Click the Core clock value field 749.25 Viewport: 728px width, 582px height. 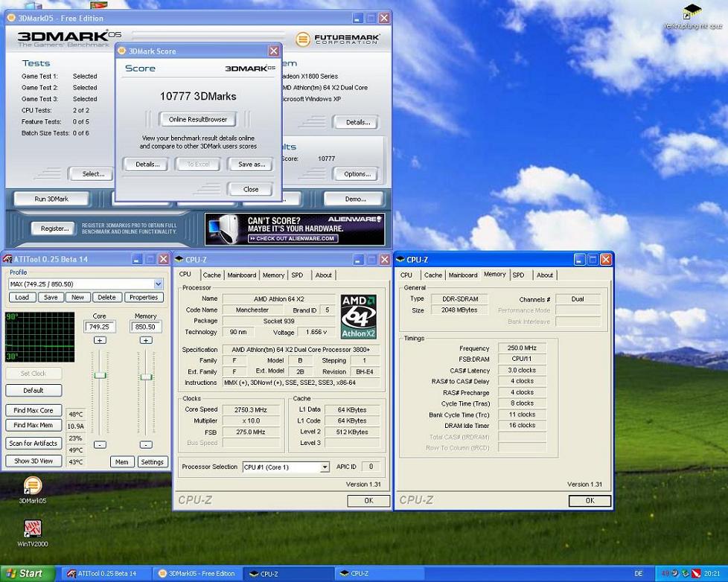click(x=100, y=327)
